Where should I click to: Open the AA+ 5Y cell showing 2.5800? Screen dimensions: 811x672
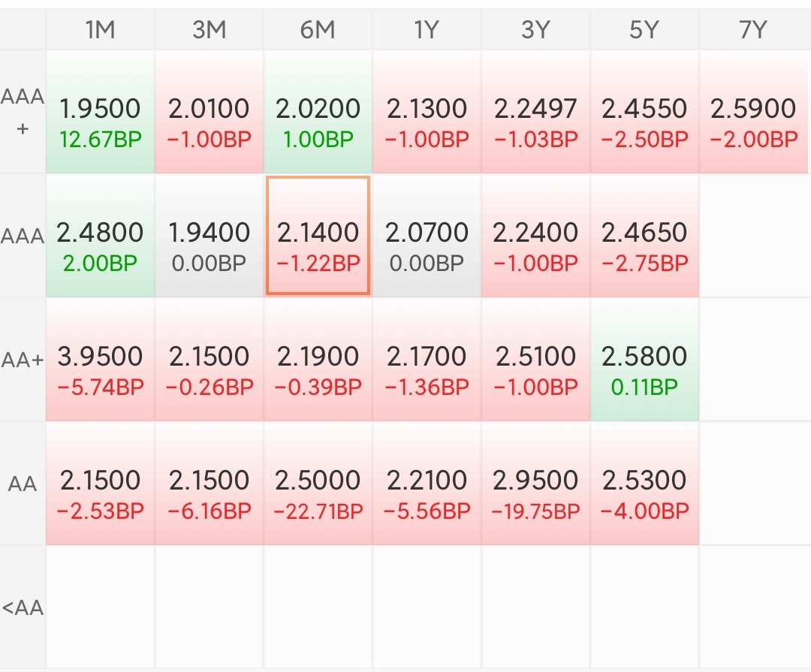pyautogui.click(x=644, y=360)
